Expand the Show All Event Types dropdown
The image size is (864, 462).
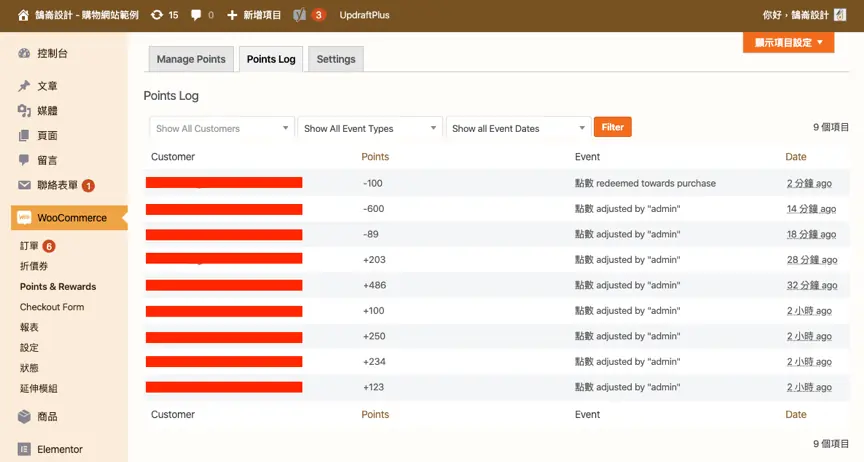click(x=370, y=128)
